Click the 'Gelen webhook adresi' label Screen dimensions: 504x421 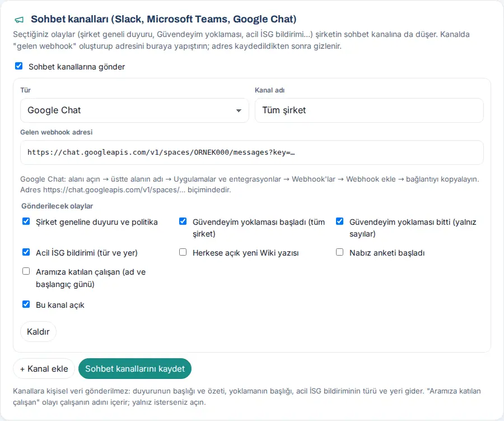tap(56, 132)
